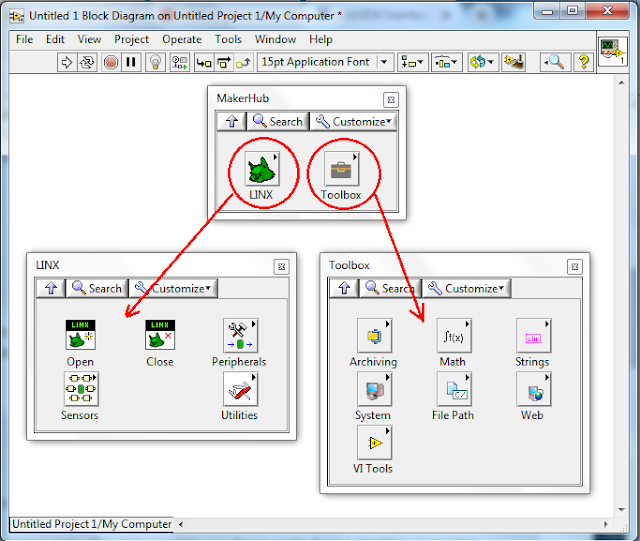Open the Distribute Objects dropdown

(447, 62)
